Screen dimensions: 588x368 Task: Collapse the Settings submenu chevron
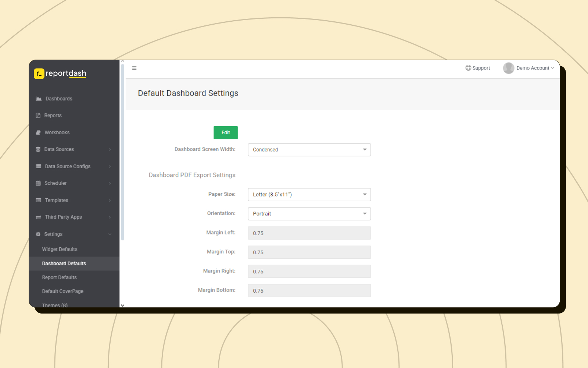click(x=110, y=234)
